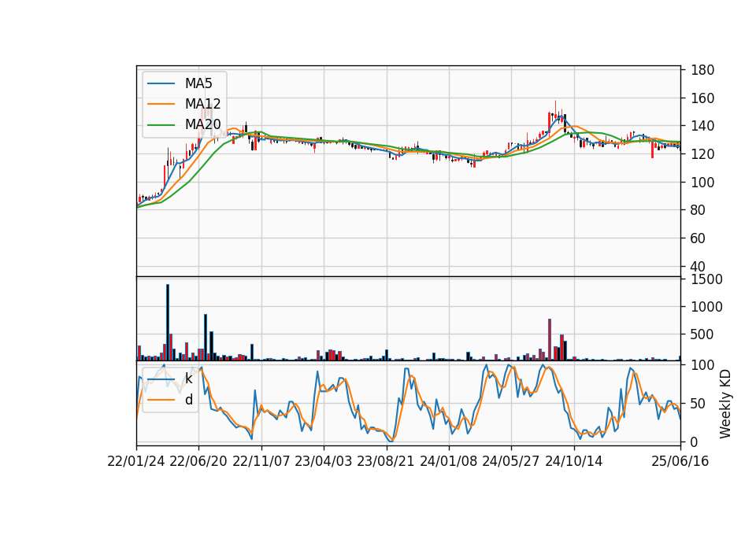The width and height of the screenshot is (756, 543).
Task: Click the 140 price axis tick label
Action: click(x=702, y=126)
